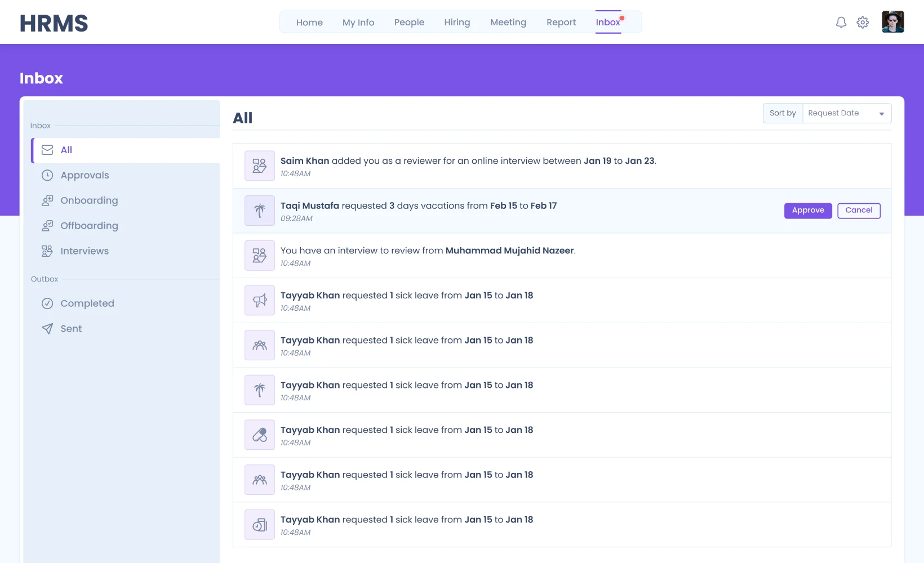Open the Muhammad Mujahid Nazeer interview review message

(562, 256)
